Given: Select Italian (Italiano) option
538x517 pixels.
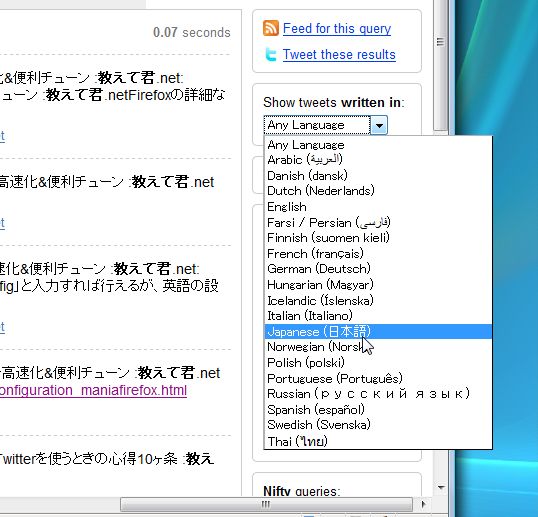Looking at the screenshot, I should click(x=378, y=316).
